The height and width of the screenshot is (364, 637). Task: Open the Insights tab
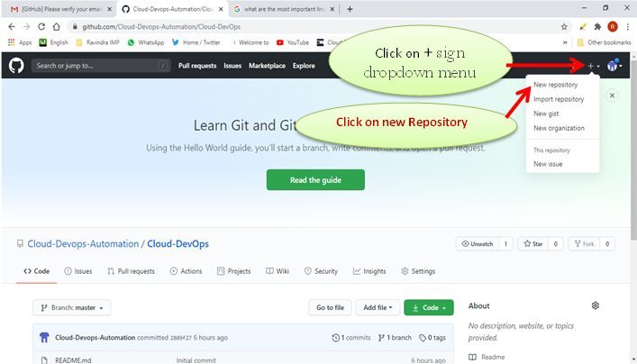pyautogui.click(x=369, y=271)
